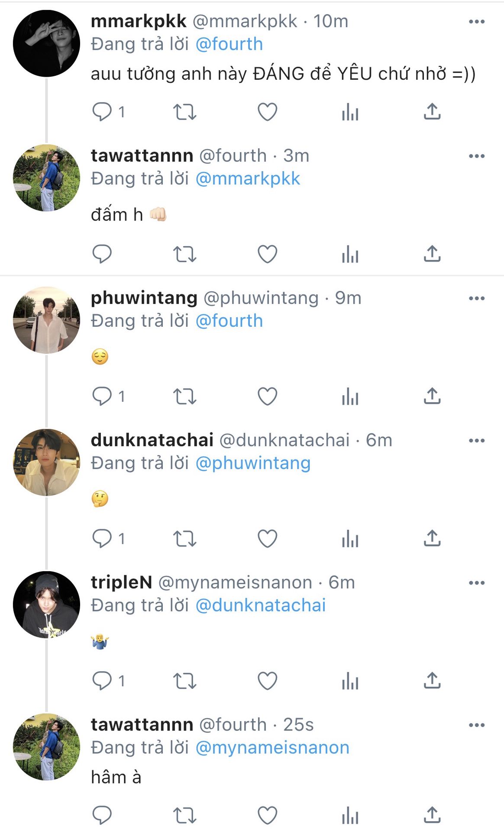Retweet mmarkpkk's tweet about ĐÁNG để YÊU
Image resolution: width=504 pixels, height=832 pixels.
tap(185, 112)
